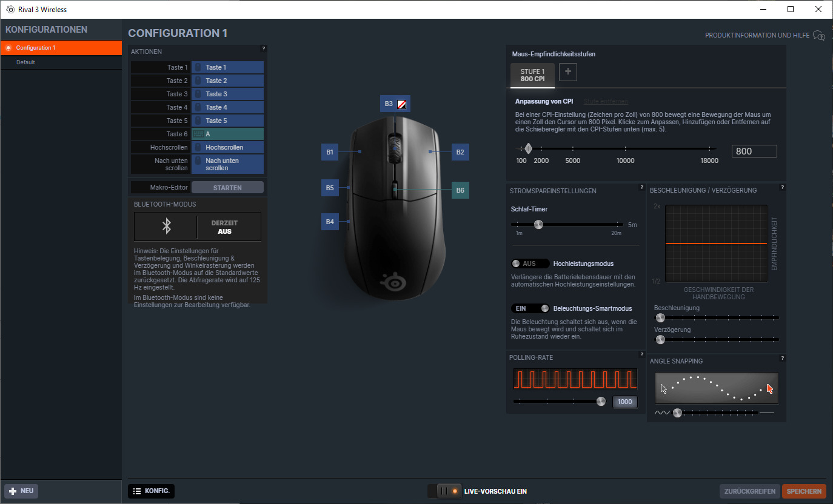Click the angle snapping slider handle
The width and height of the screenshot is (833, 504).
tap(678, 413)
